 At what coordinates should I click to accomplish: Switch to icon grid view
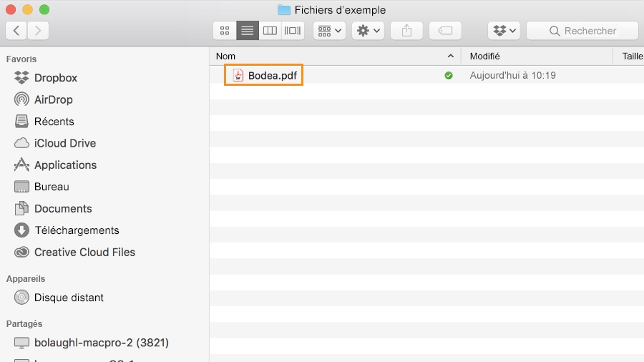225,30
